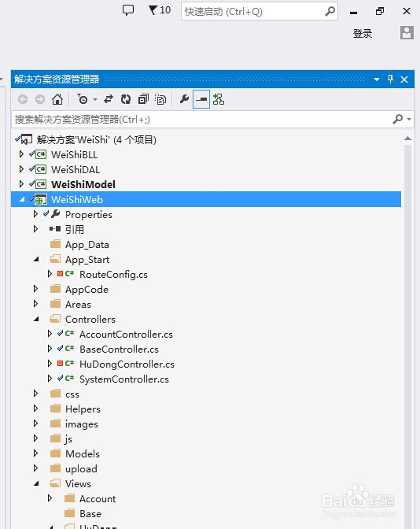This screenshot has height=529, width=420.
Task: Click the Quick Launch magnifier icon
Action: coord(330,12)
